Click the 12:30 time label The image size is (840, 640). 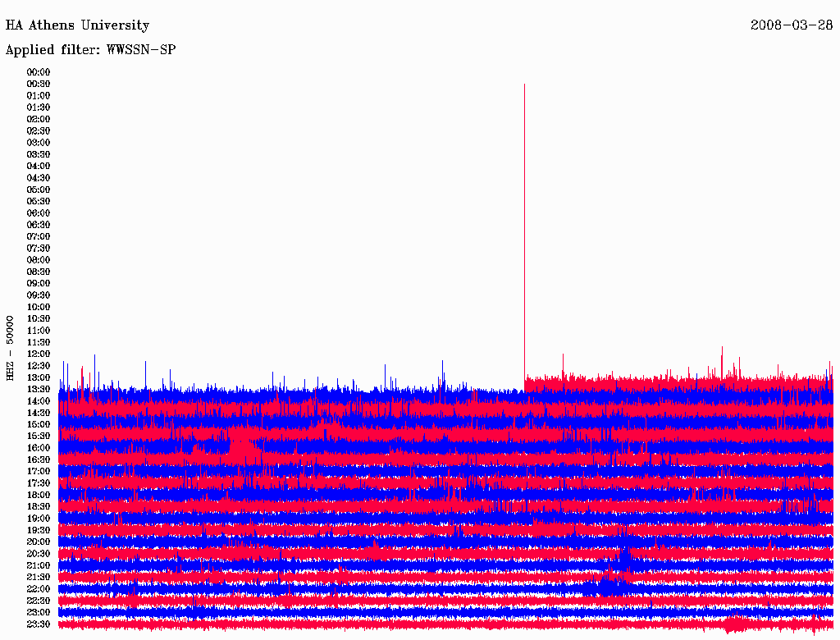click(x=39, y=366)
